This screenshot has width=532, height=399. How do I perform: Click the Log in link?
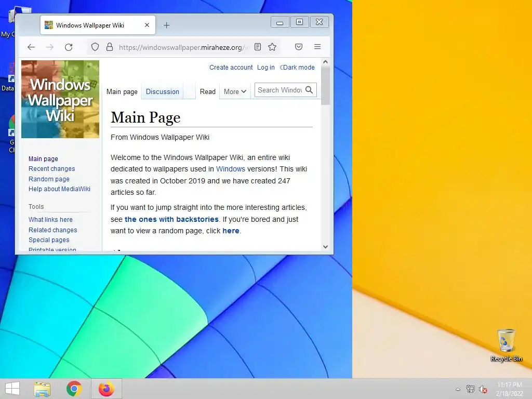[x=265, y=68]
